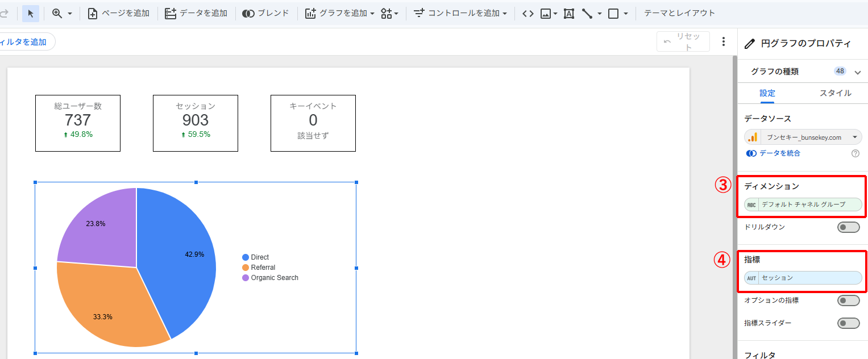
Task: Switch to the スタイル tab
Action: (x=835, y=93)
